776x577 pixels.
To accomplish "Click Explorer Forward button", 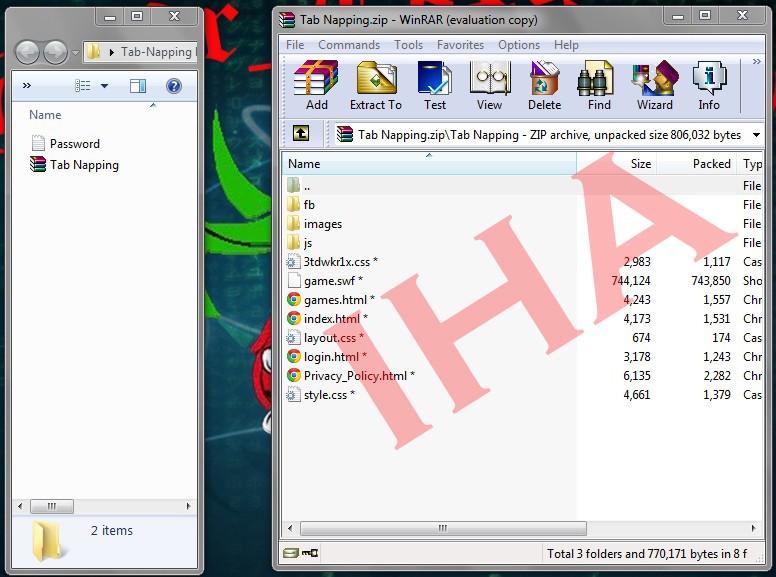I will (x=55, y=52).
